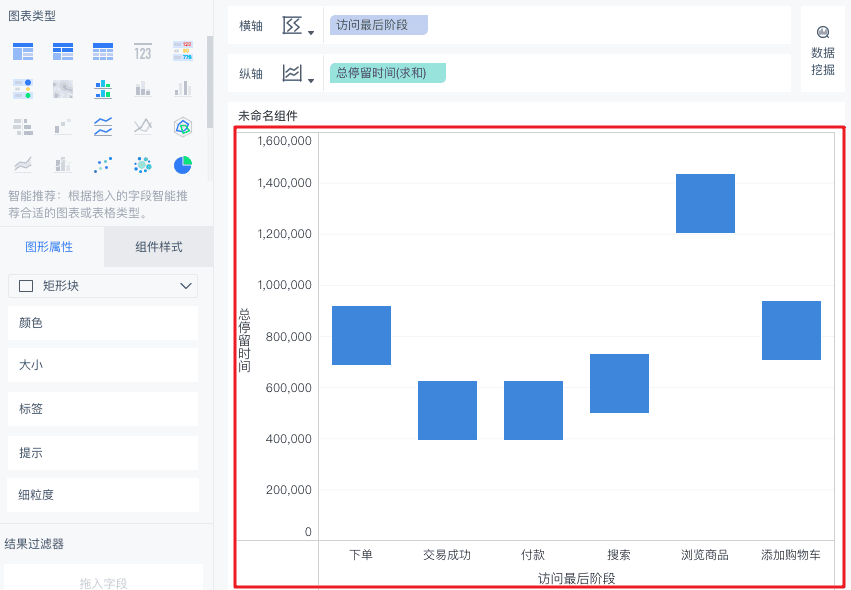Select the cross table chart type
The image size is (851, 590).
click(63, 52)
